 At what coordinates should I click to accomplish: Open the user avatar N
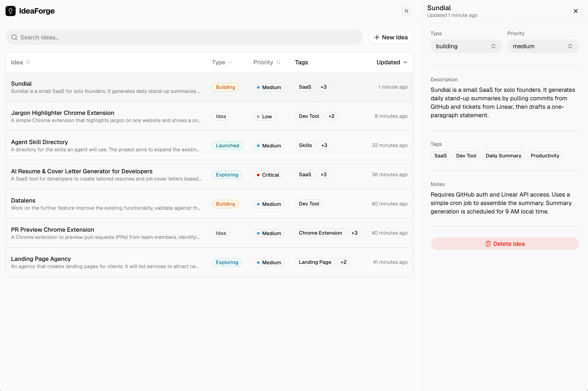coord(406,11)
